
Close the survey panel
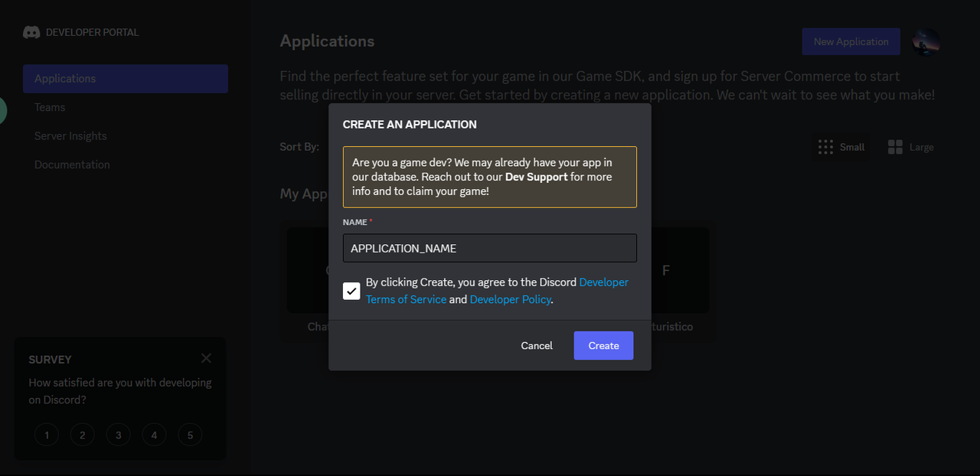click(206, 358)
